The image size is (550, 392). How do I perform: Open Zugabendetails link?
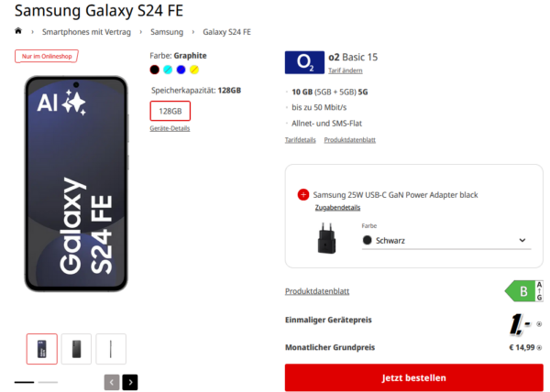[x=337, y=208]
